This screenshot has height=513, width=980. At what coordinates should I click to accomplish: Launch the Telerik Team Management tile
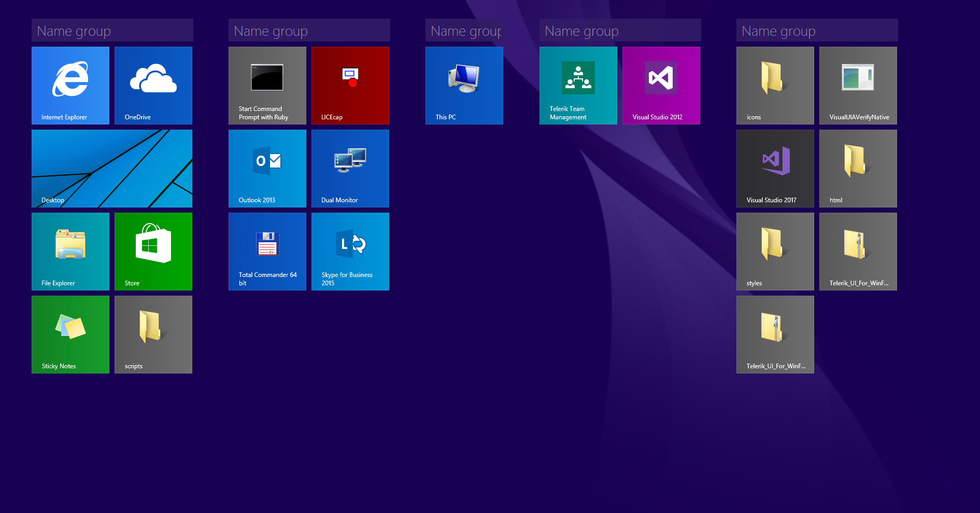[x=578, y=86]
